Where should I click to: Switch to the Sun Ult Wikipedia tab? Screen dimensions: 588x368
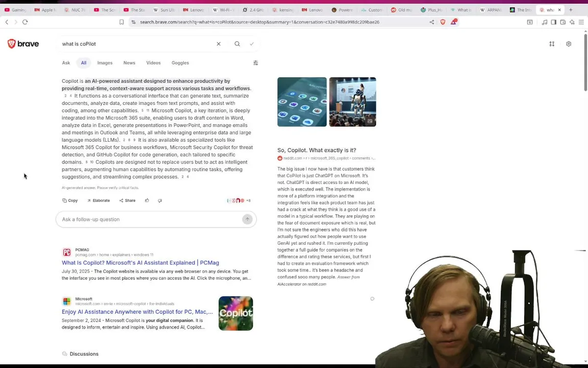click(x=164, y=10)
